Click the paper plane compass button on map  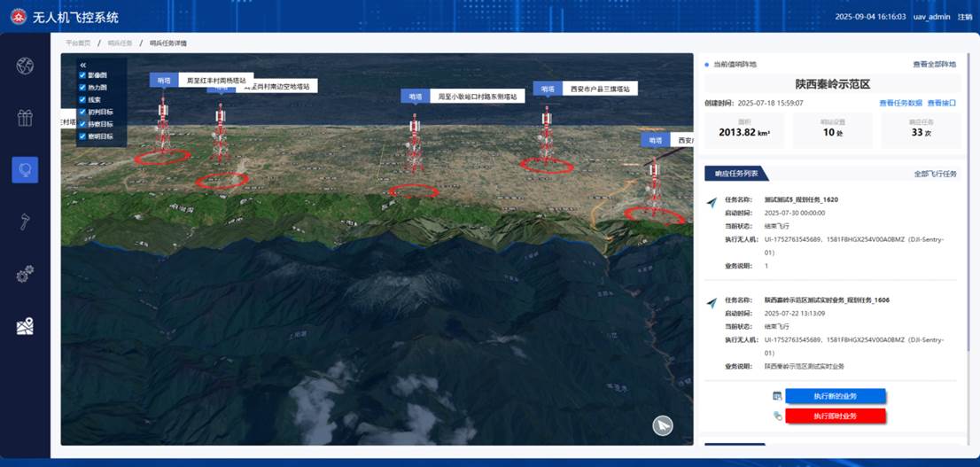663,425
